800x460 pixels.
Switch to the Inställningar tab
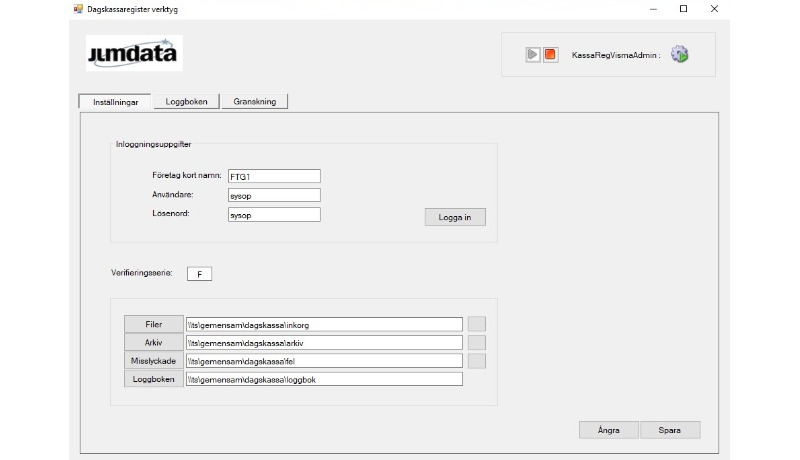pyautogui.click(x=115, y=101)
